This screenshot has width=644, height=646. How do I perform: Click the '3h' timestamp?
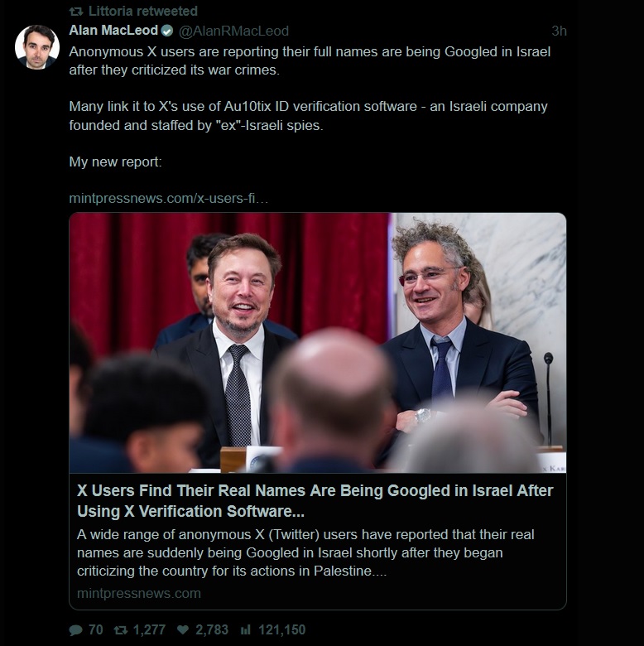coord(559,31)
